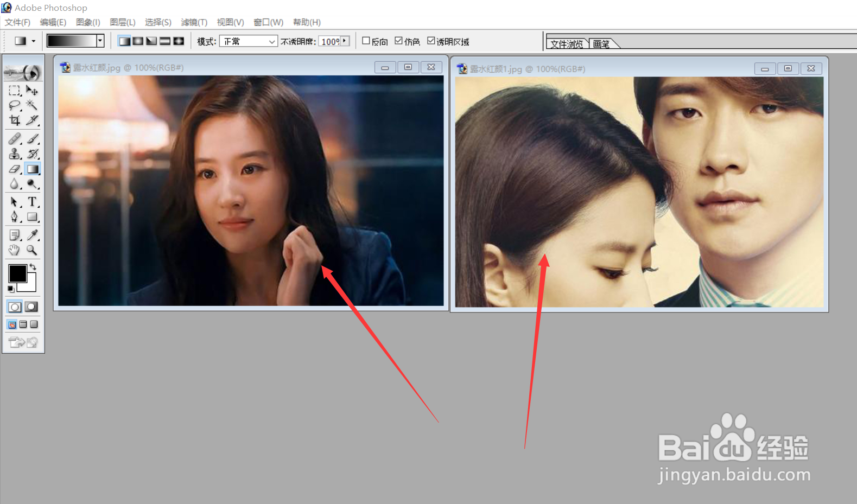
Task: Open the 编辑(E) menu
Action: [x=53, y=22]
